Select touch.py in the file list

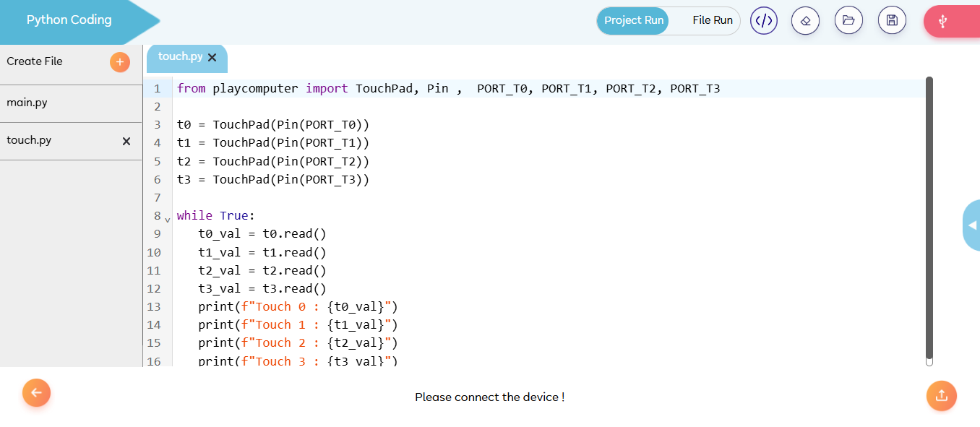(x=29, y=140)
